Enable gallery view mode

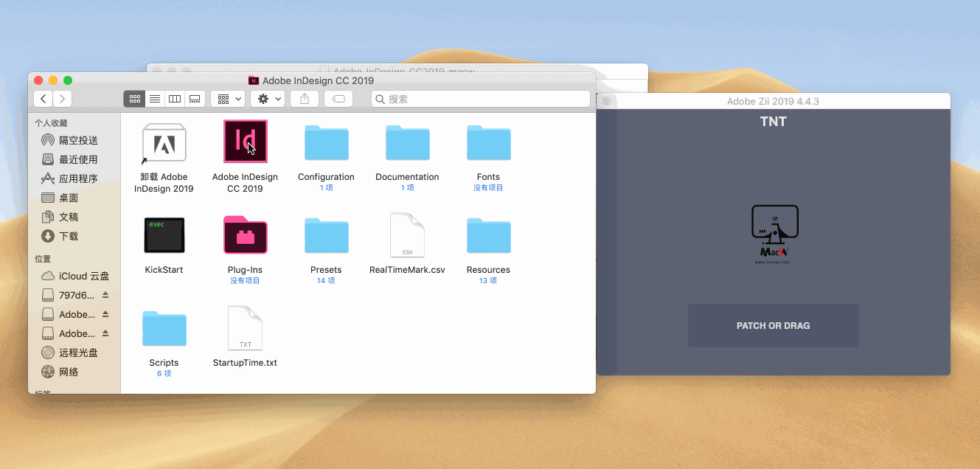194,98
